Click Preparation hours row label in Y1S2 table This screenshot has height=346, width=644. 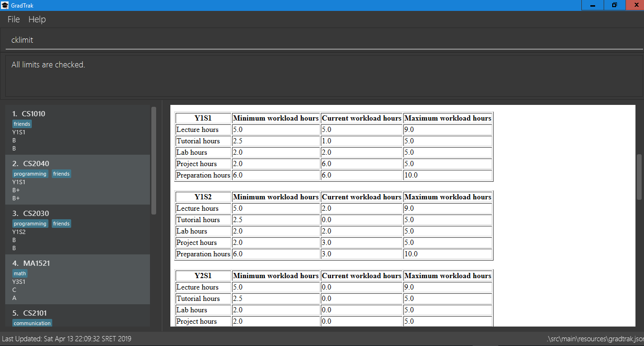203,254
